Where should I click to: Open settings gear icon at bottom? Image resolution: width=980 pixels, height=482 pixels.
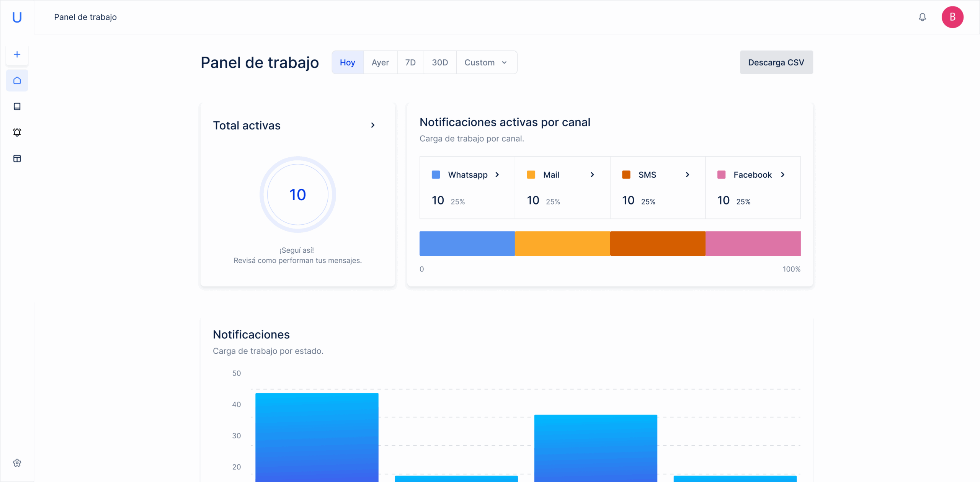click(x=17, y=463)
